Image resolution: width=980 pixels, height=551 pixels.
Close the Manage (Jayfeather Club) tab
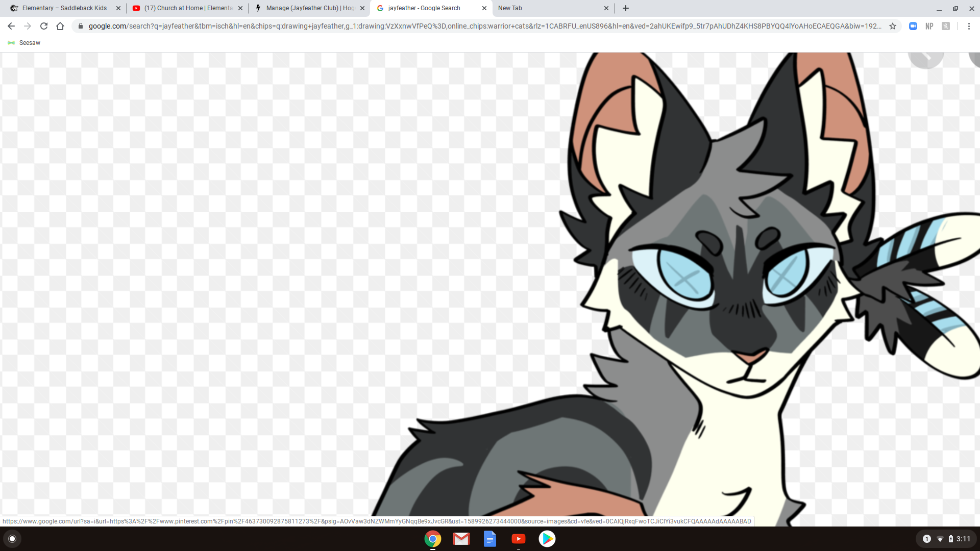pyautogui.click(x=362, y=8)
